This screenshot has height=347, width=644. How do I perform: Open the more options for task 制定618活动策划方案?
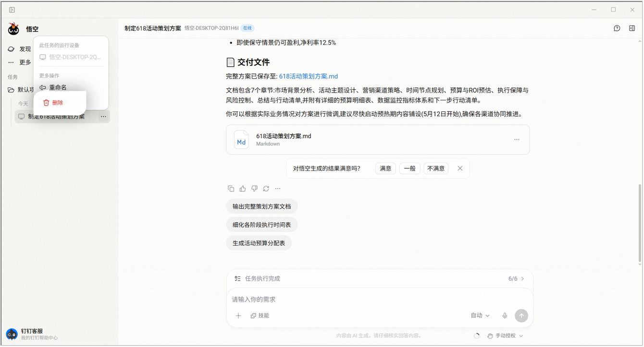coord(103,117)
